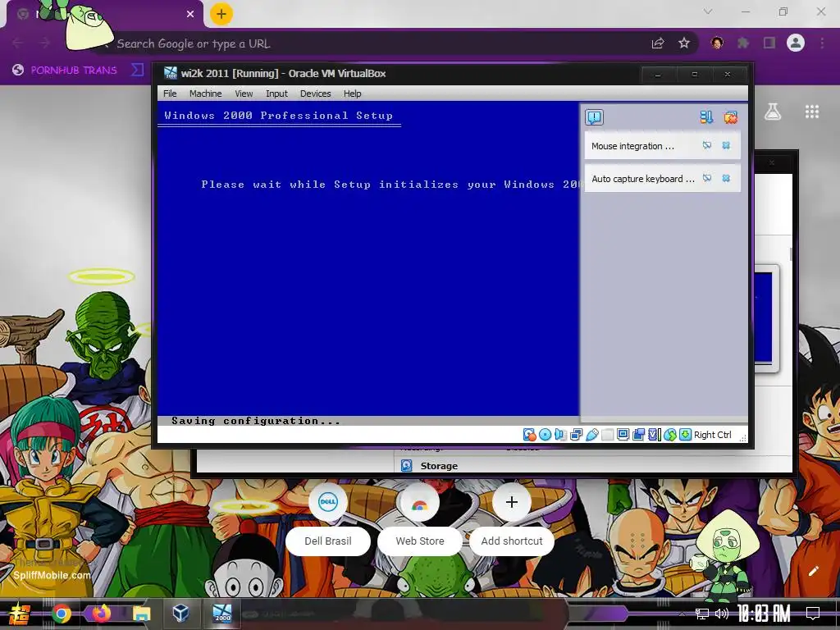The width and height of the screenshot is (840, 630).
Task: Expand the Auto capture keyboard notification text
Action: point(643,179)
